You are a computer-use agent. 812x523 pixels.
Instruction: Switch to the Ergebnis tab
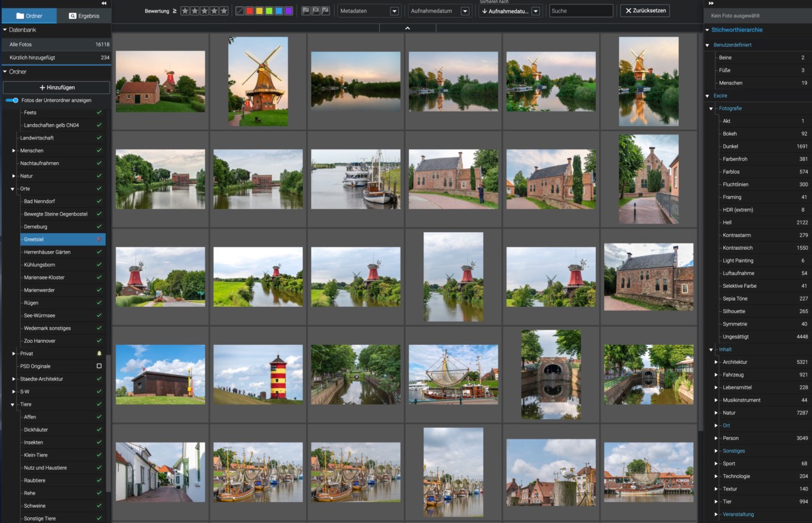coord(84,15)
